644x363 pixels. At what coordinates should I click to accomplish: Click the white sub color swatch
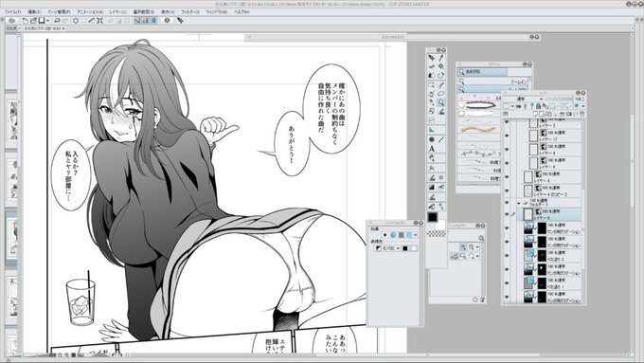point(440,225)
